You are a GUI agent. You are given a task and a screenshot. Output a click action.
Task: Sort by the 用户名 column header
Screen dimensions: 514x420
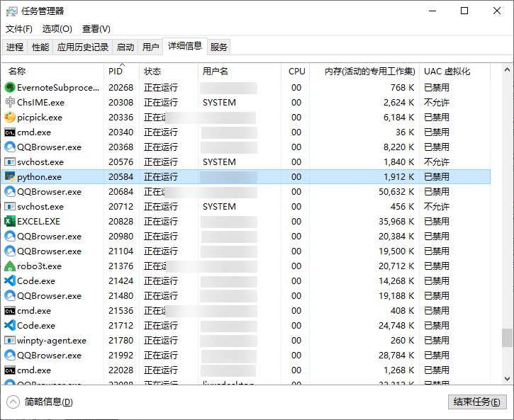click(x=240, y=72)
